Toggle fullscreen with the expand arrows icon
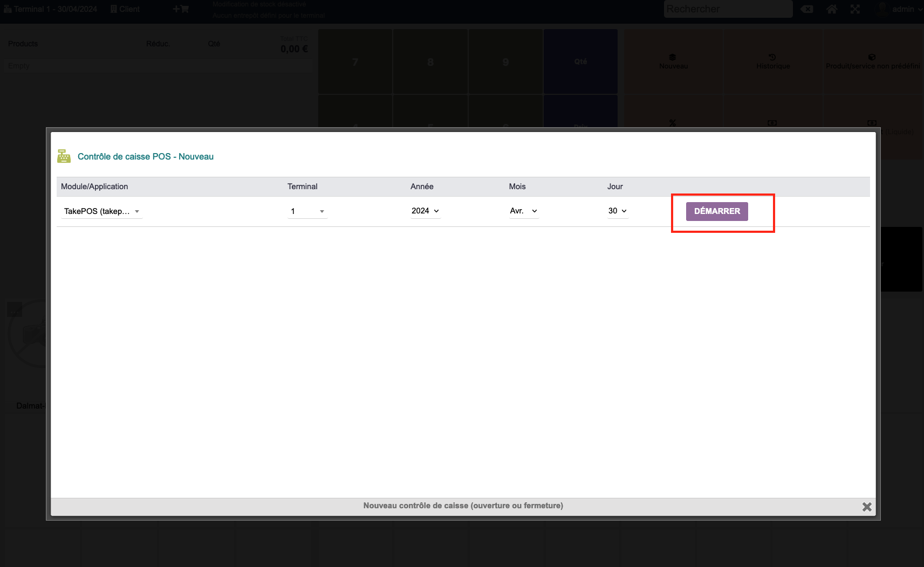Viewport: 924px width, 567px height. click(855, 9)
